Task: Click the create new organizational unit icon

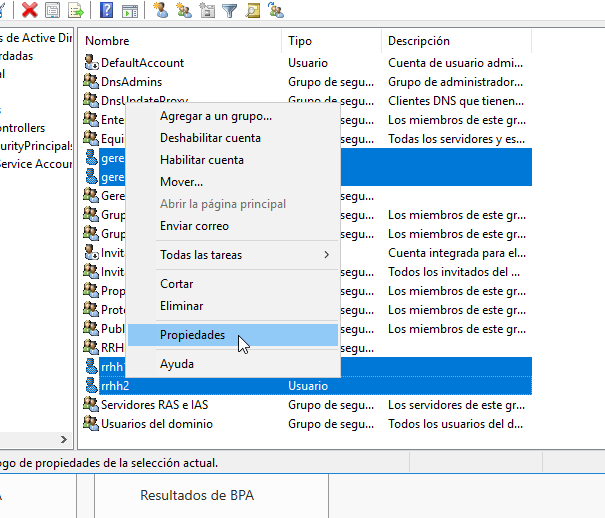Action: tap(207, 10)
